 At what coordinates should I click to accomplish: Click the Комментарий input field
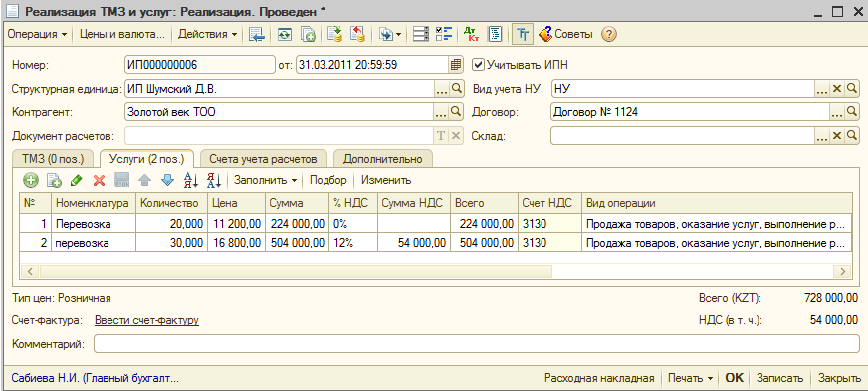coord(477,345)
